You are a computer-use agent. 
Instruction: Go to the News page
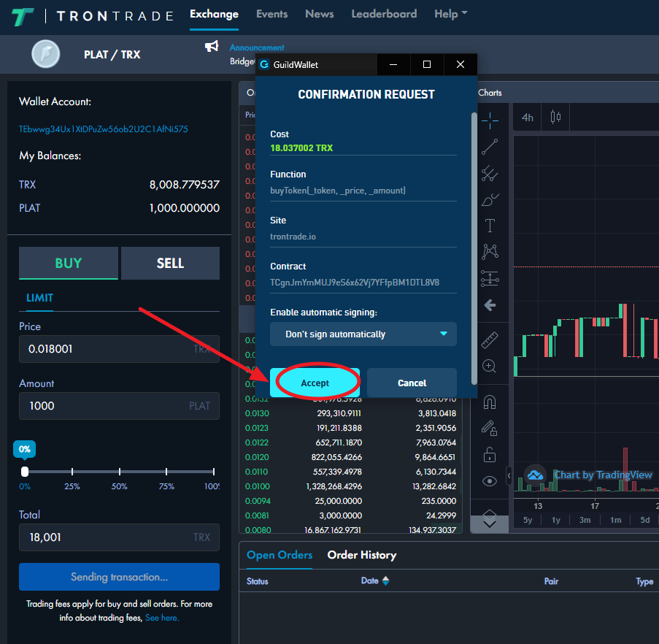coord(320,15)
